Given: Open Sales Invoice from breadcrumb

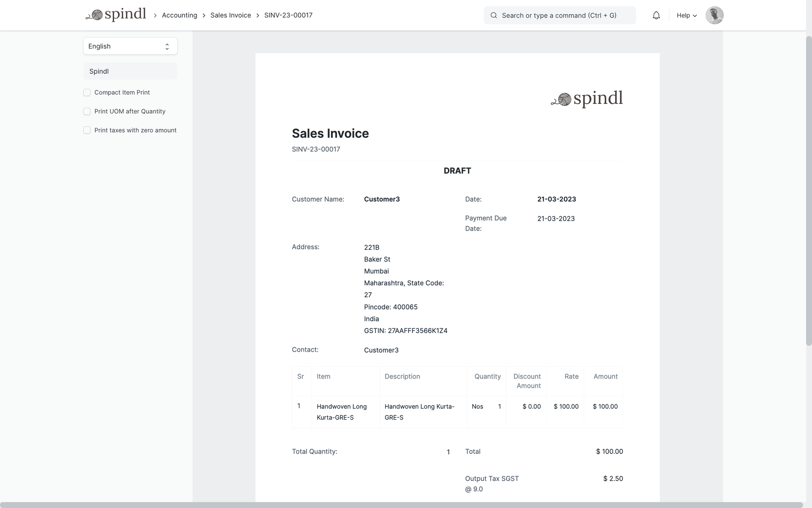Looking at the screenshot, I should 230,15.
